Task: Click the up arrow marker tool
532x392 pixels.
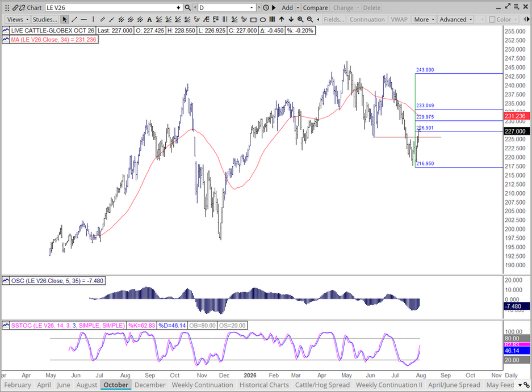Action: 282,19
